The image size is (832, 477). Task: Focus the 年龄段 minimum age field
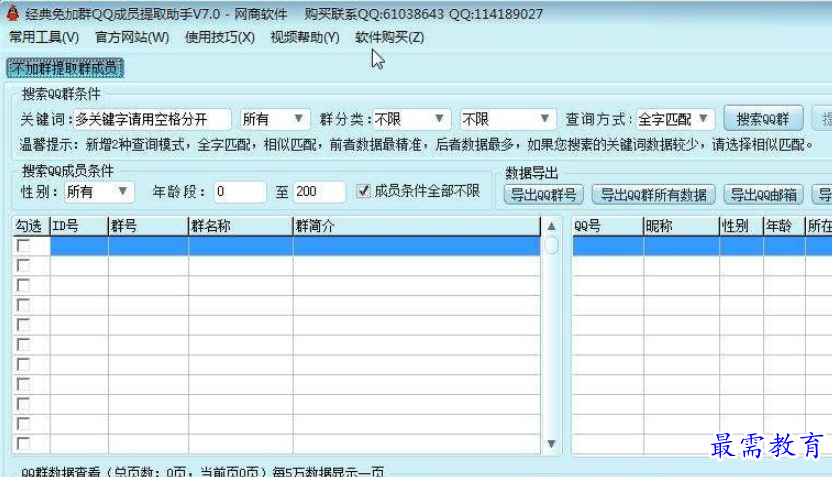click(x=240, y=192)
